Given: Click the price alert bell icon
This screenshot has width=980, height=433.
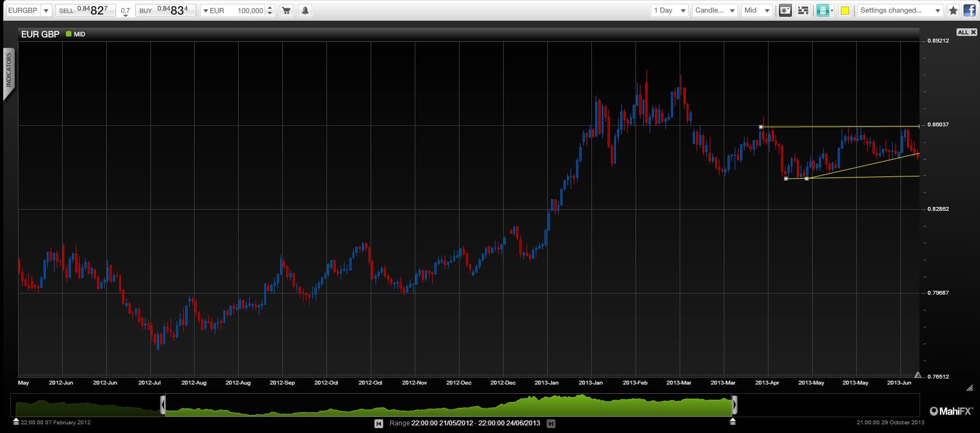Looking at the screenshot, I should (305, 10).
